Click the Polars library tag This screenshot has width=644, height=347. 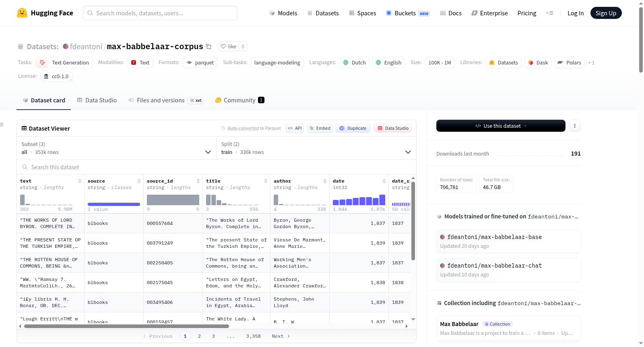click(569, 62)
